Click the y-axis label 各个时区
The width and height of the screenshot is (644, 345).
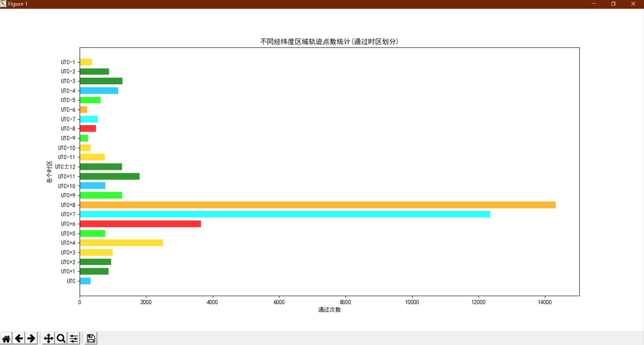49,172
